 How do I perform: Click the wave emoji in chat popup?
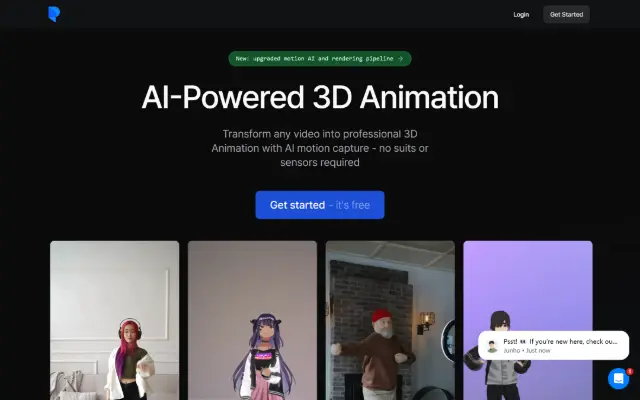pos(523,342)
